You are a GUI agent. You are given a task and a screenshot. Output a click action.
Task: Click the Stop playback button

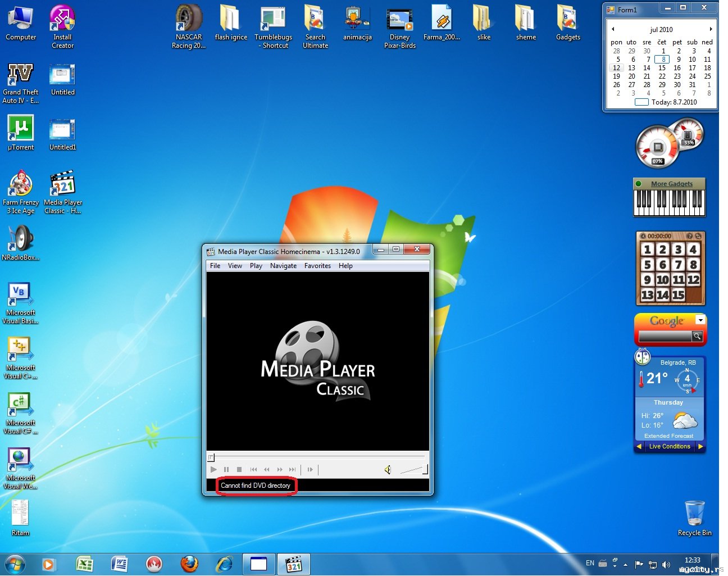(239, 470)
